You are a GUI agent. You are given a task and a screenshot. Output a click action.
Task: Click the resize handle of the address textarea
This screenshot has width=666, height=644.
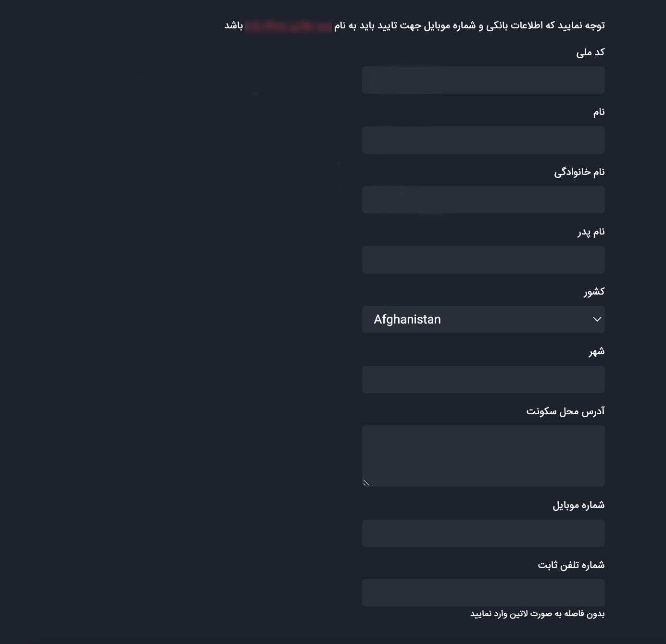pos(366,483)
